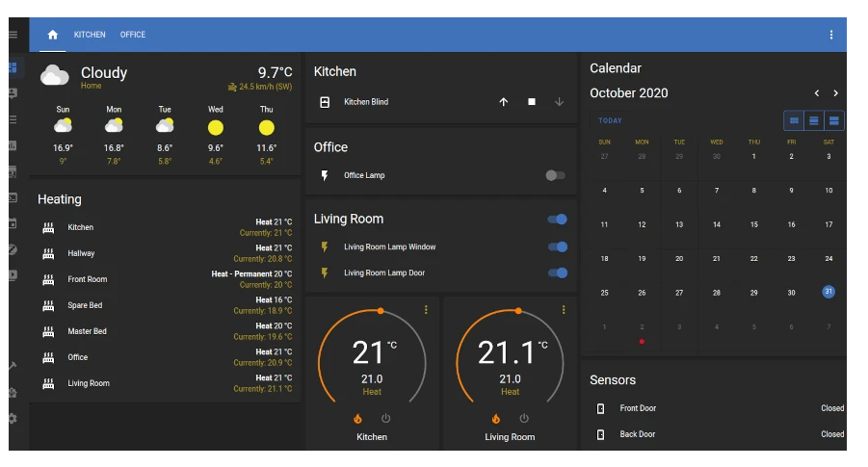Screen dimensions: 868x467
Task: Open dashboard overflow menu in header
Action: [x=831, y=35]
